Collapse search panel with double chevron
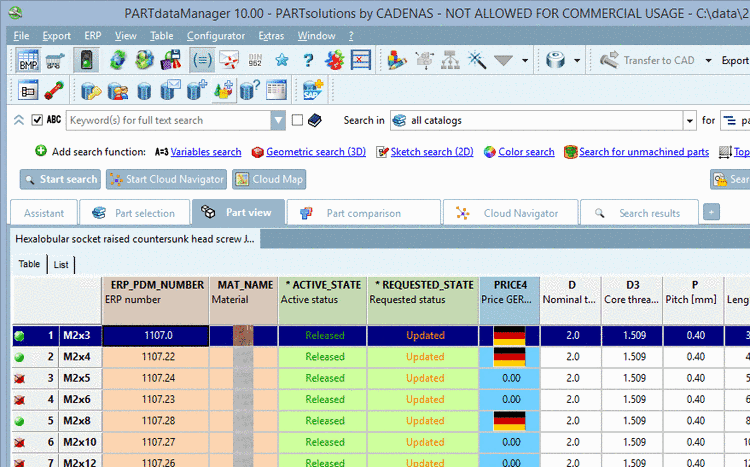The height and width of the screenshot is (467, 750). pos(19,120)
